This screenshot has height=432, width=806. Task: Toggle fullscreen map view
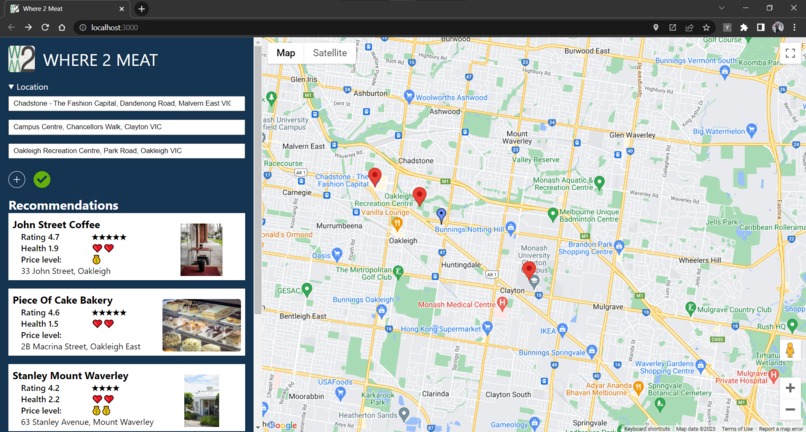pyautogui.click(x=790, y=53)
